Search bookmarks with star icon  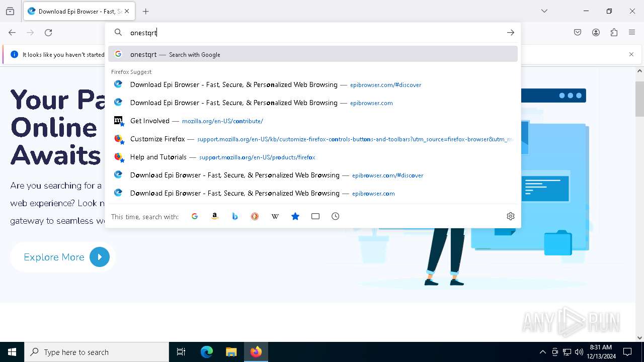point(295,216)
